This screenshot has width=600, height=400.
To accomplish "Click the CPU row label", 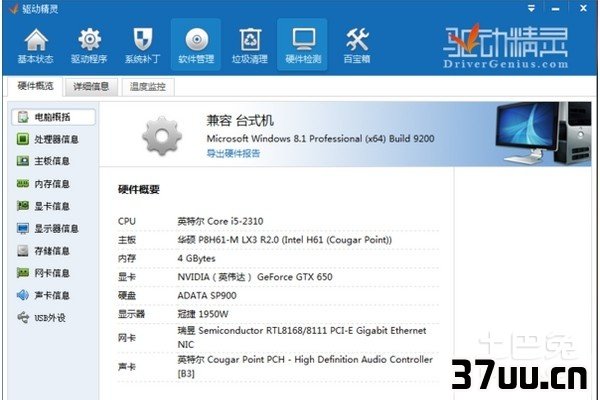I will click(127, 221).
